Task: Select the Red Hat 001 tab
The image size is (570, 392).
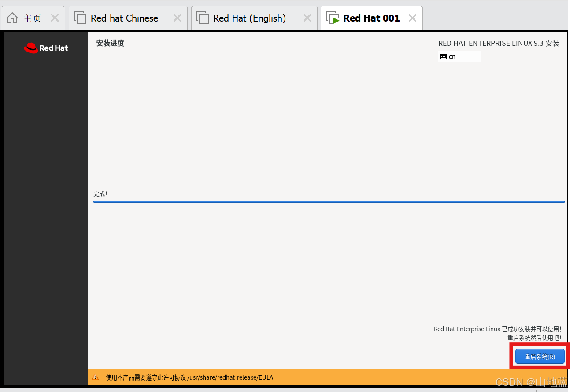Action: click(372, 18)
